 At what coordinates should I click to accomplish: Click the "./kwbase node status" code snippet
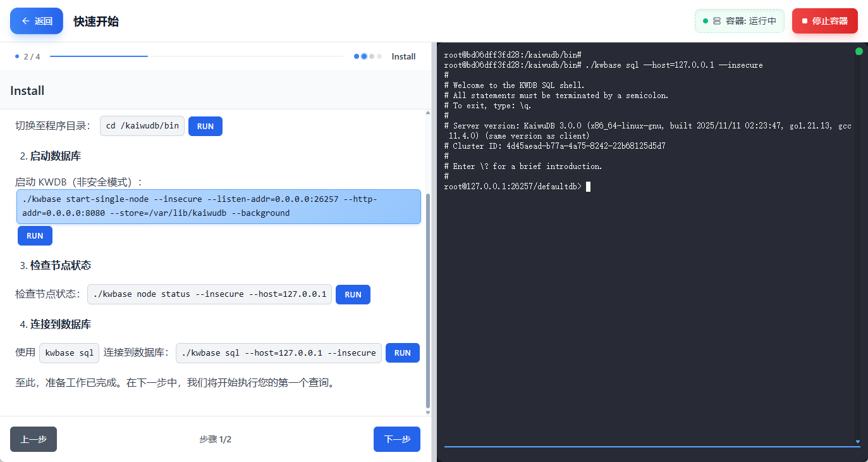pyautogui.click(x=209, y=294)
